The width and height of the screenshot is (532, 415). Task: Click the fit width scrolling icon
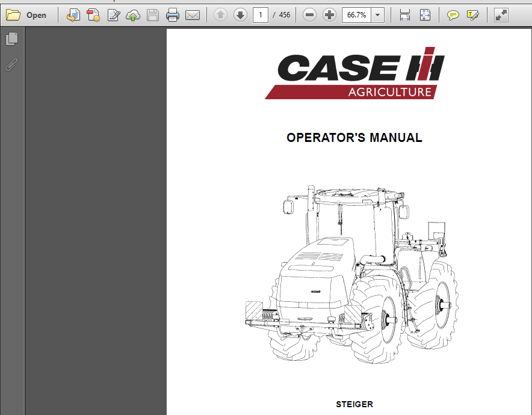click(x=405, y=15)
